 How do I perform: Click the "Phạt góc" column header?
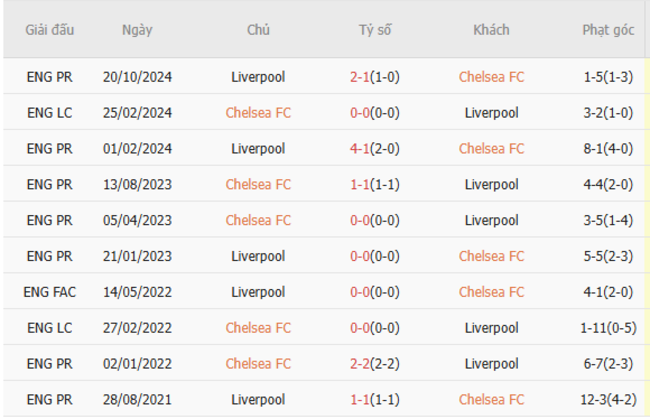point(608,30)
